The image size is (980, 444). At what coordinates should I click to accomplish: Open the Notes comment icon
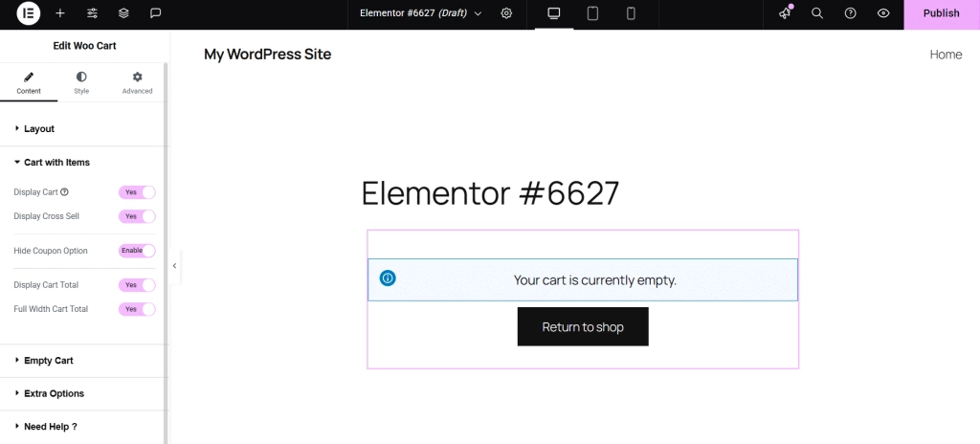[155, 13]
